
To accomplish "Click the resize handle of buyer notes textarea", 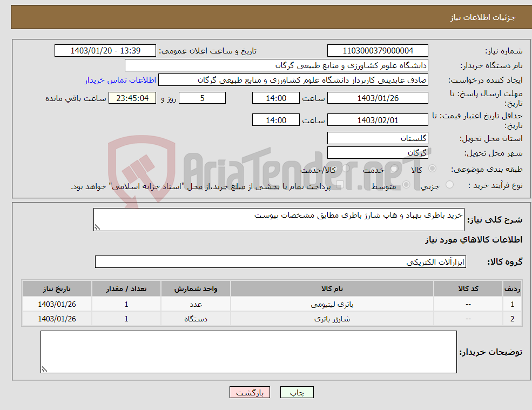I will pos(44,369).
